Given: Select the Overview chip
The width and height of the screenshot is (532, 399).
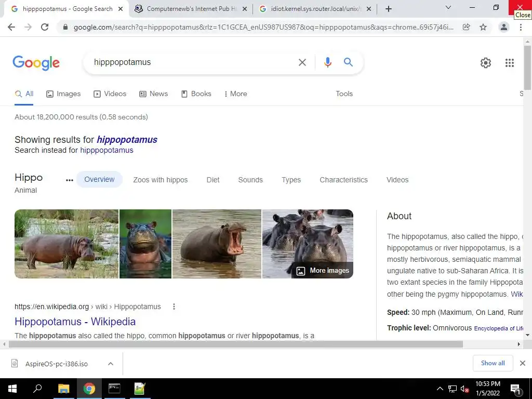Looking at the screenshot, I should tap(99, 179).
